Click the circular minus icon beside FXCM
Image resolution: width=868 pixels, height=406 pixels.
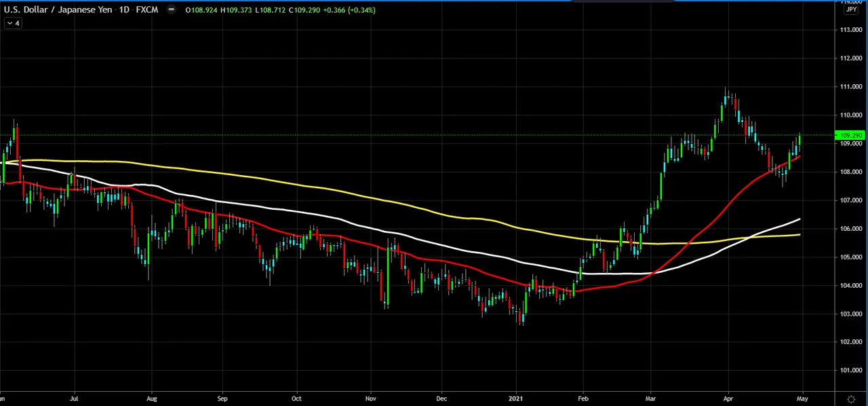click(171, 10)
